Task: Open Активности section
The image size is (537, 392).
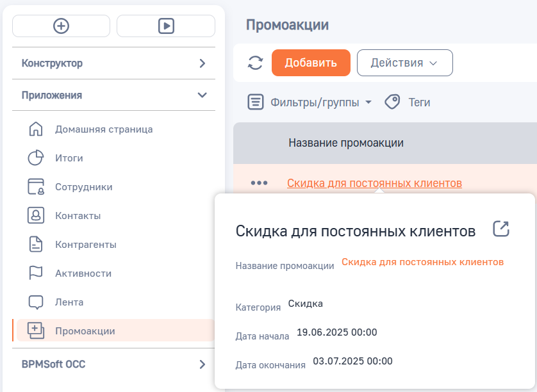Action: coord(83,274)
